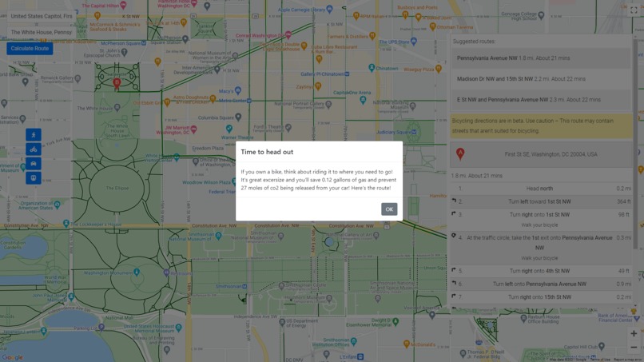Screen dimensions: 644x362
Task: Zoom in the map with plus
Action: click(634, 334)
